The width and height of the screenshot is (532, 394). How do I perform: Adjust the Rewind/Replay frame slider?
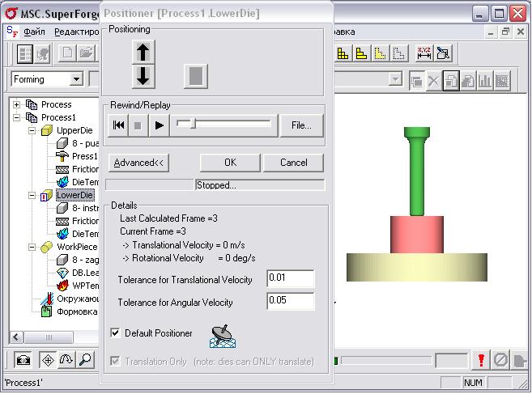tap(193, 124)
